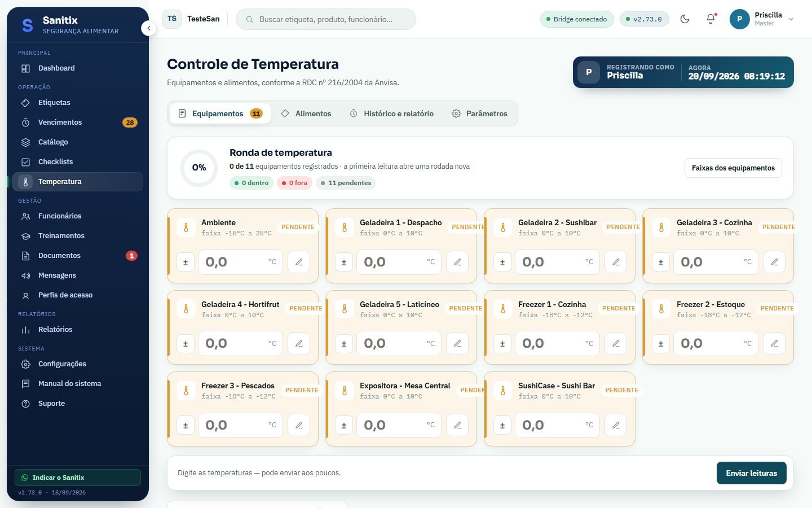Viewport: 812px width, 508px height.
Task: Click pencil icon for Geladeira 5 - Laticíneo
Action: pos(457,343)
